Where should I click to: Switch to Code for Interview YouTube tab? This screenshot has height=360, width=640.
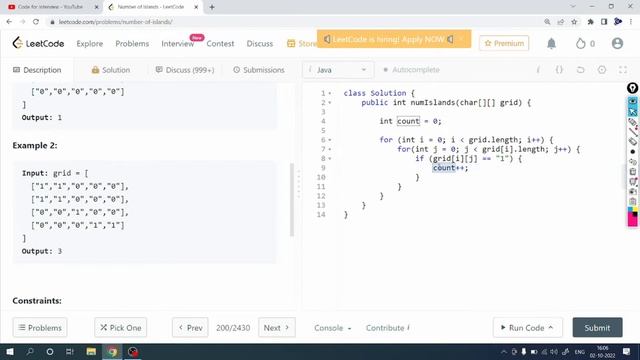pos(51,7)
